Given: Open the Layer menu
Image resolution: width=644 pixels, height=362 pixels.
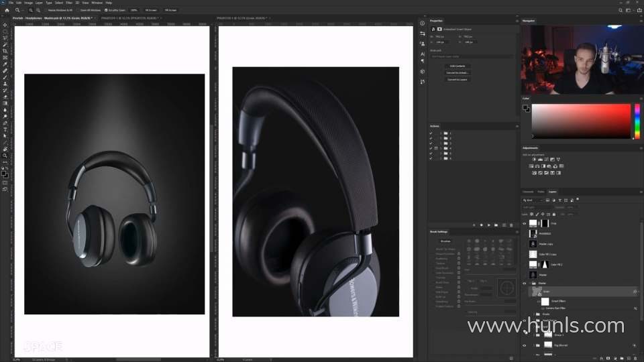Looking at the screenshot, I should tap(39, 3).
